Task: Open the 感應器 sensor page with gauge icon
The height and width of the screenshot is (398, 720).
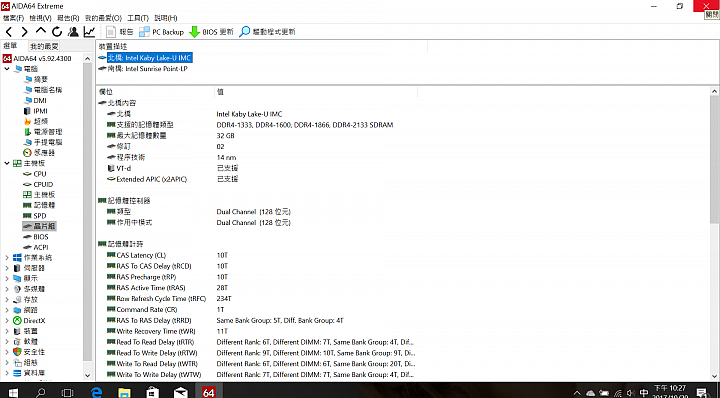Action: (39, 152)
